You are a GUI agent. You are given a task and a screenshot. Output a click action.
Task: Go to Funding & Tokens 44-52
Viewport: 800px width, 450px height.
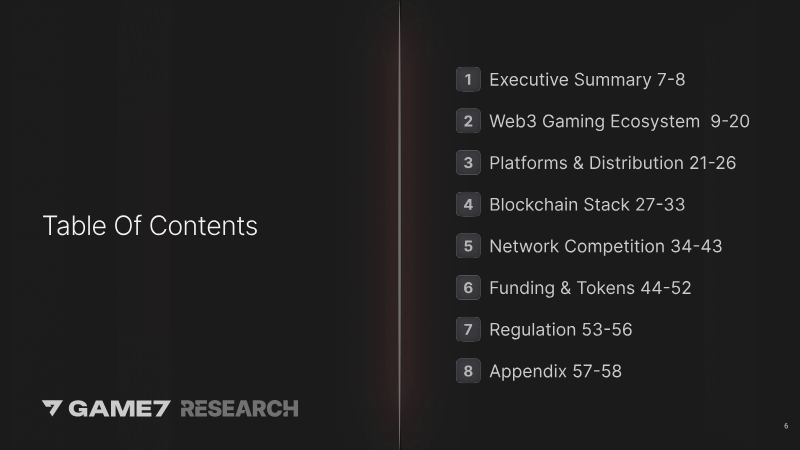point(590,288)
